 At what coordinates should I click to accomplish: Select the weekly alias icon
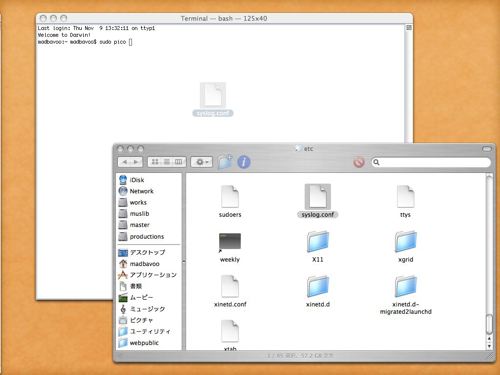click(230, 242)
